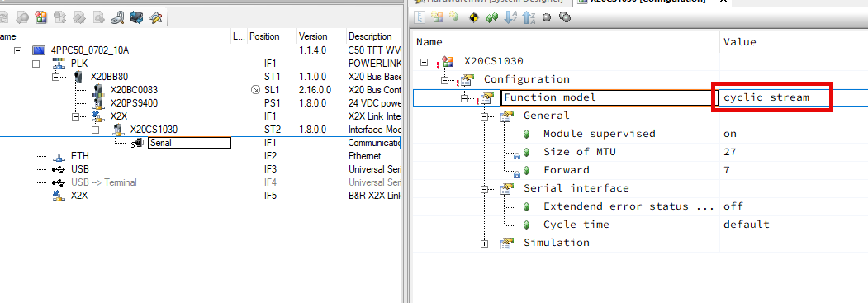Click the single gray sphere toolbar icon
The image size is (868, 303).
click(547, 17)
